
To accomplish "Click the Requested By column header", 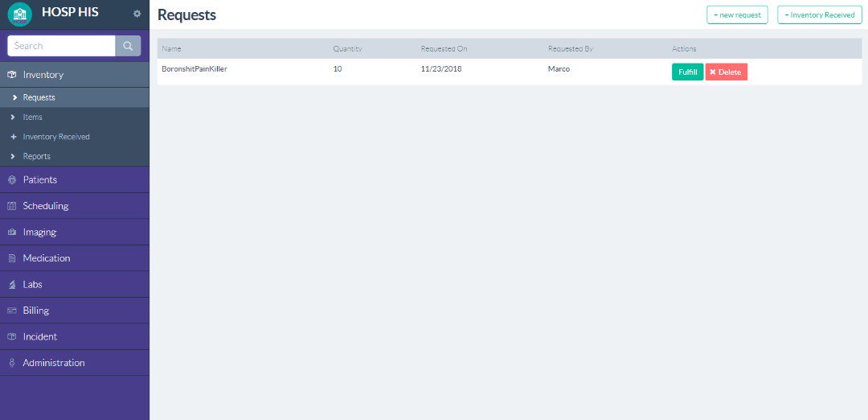I will 570,49.
